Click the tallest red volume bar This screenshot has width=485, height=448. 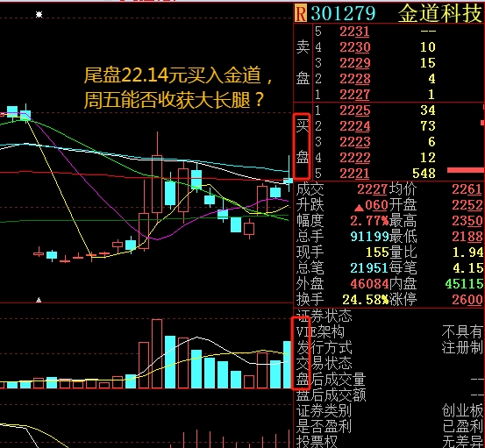click(x=157, y=353)
